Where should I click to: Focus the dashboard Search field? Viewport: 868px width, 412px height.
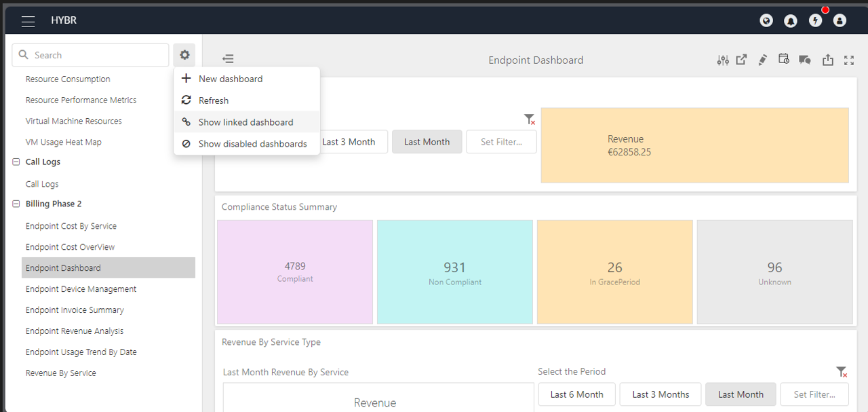90,55
